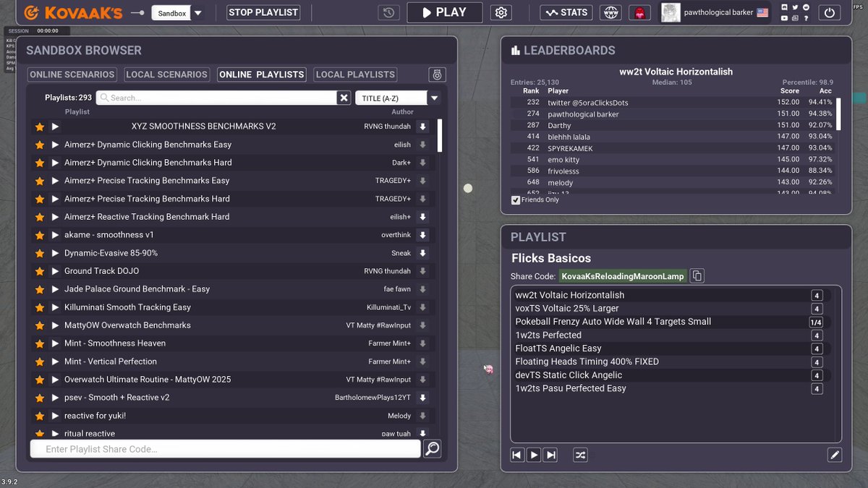Screen dimensions: 868x488
Task: Download XYZ Smoothness Benchmarks V2 playlist
Action: (423, 127)
